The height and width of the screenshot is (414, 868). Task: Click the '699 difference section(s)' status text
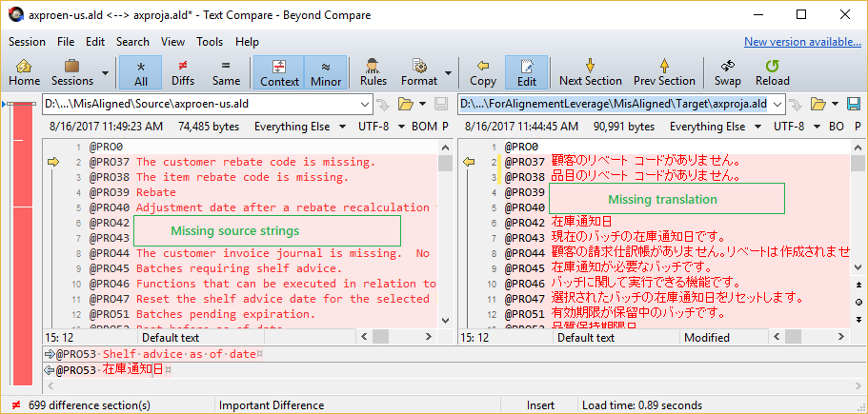point(89,405)
